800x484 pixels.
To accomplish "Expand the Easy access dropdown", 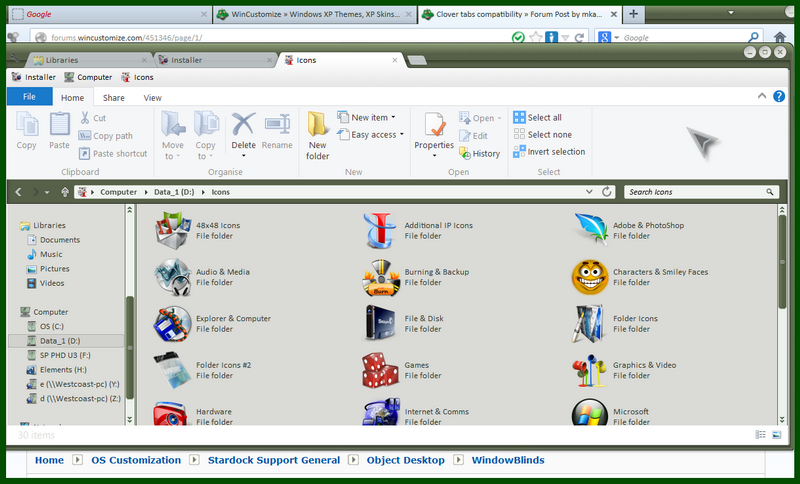I will click(x=402, y=135).
